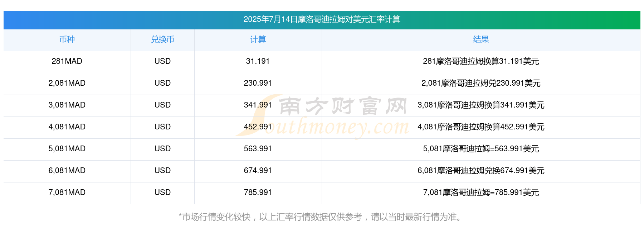Image resolution: width=644 pixels, height=233 pixels.
Task: Click the 563.991 value in 计算 column
Action: 258,149
